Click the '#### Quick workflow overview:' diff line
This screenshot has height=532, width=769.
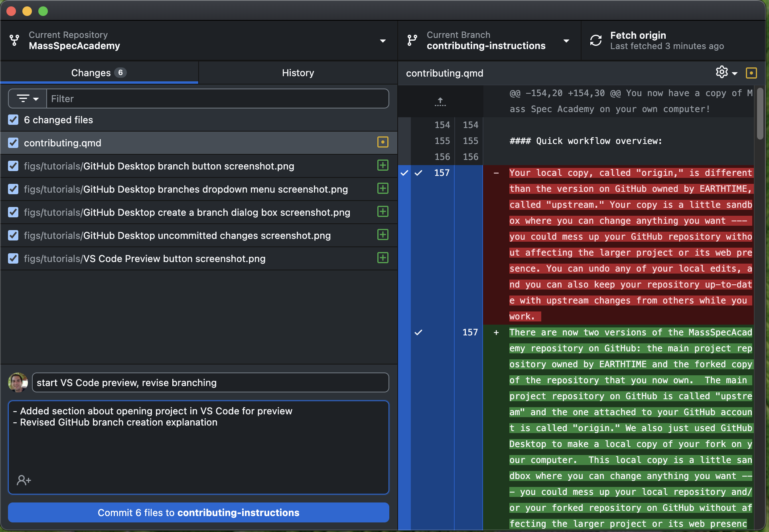(x=586, y=141)
